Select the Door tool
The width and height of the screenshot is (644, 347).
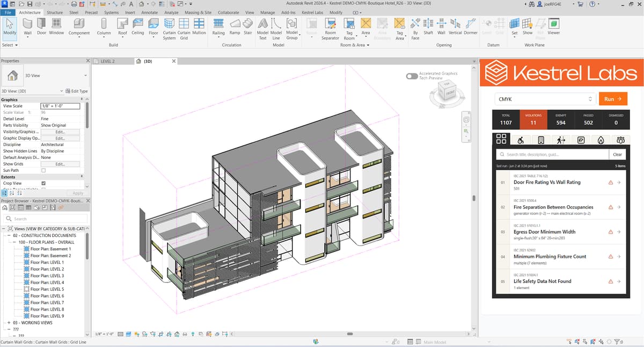pos(41,26)
